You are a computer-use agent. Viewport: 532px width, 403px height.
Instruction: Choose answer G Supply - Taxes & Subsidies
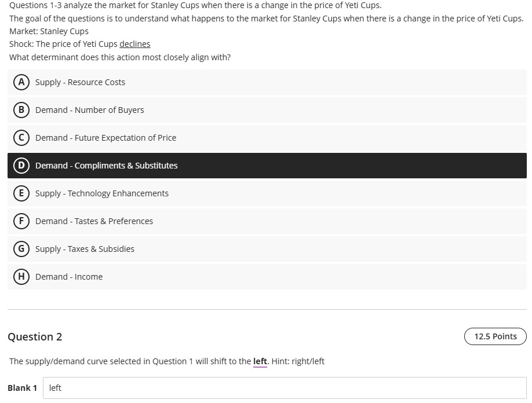85,248
